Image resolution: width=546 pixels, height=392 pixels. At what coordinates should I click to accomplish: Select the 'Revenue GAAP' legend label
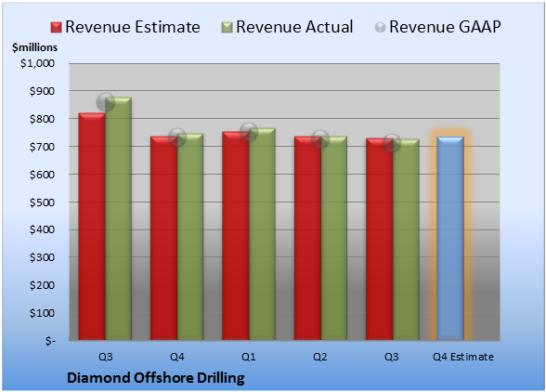pos(445,27)
